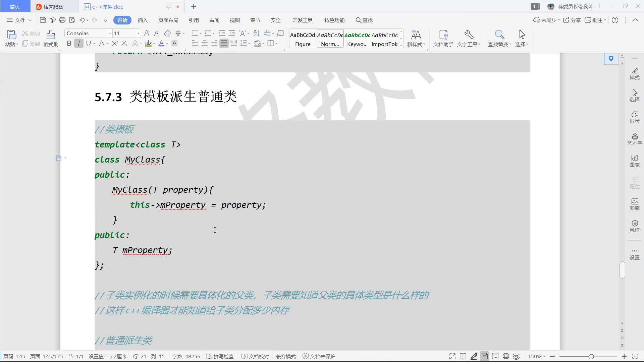Open new tab with plus button
The width and height of the screenshot is (644, 362).
[194, 6]
